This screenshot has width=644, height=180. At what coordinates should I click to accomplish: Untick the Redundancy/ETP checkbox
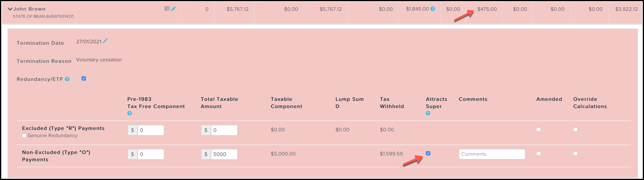click(84, 78)
